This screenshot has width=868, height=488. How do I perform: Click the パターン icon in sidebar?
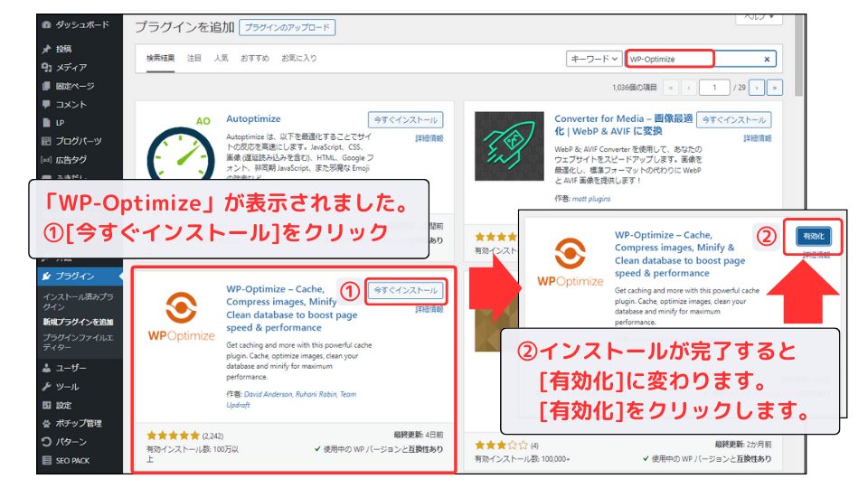(x=46, y=442)
